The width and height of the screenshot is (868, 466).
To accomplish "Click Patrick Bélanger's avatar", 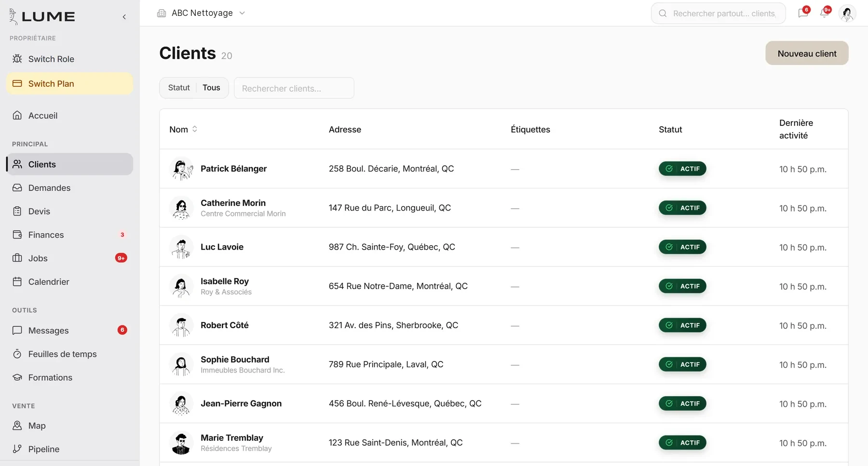I will 181,169.
